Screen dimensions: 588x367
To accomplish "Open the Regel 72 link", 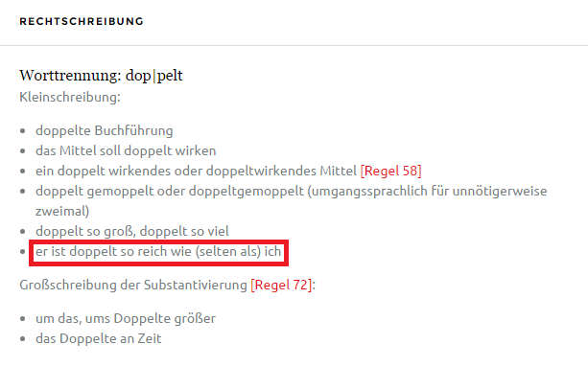I will (x=281, y=285).
